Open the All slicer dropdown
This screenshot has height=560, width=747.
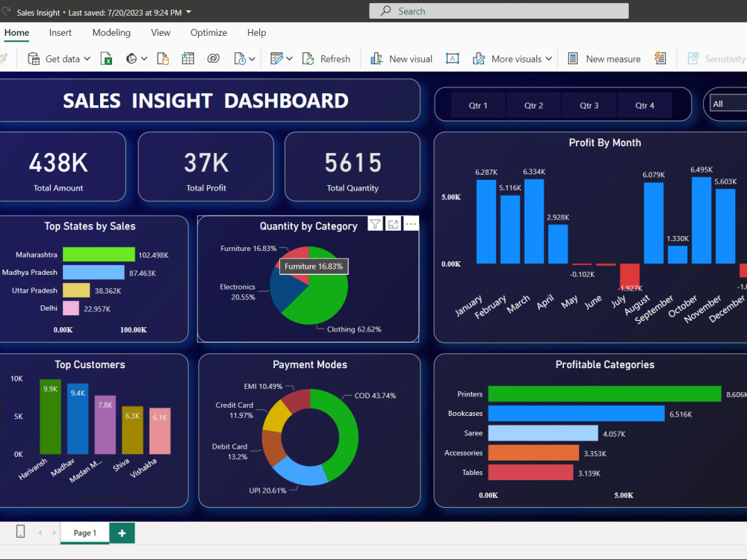click(728, 103)
